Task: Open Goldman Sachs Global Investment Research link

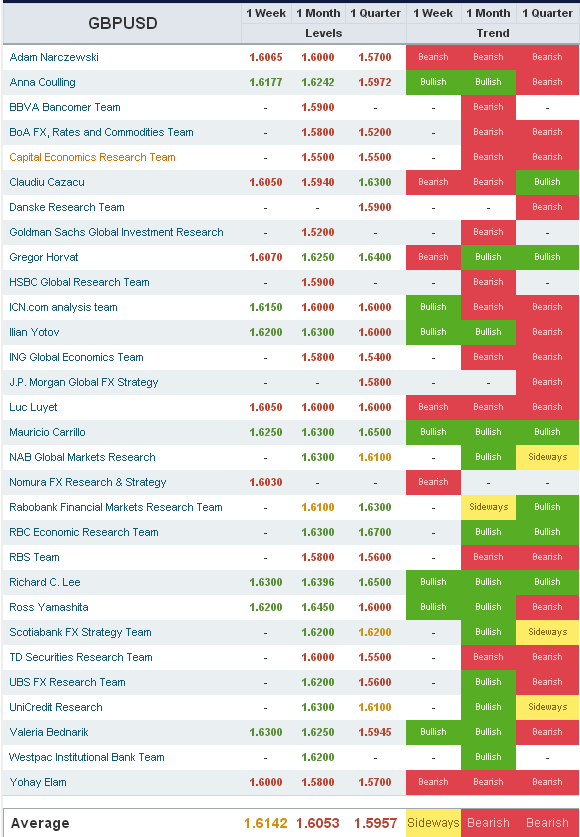Action: (116, 232)
